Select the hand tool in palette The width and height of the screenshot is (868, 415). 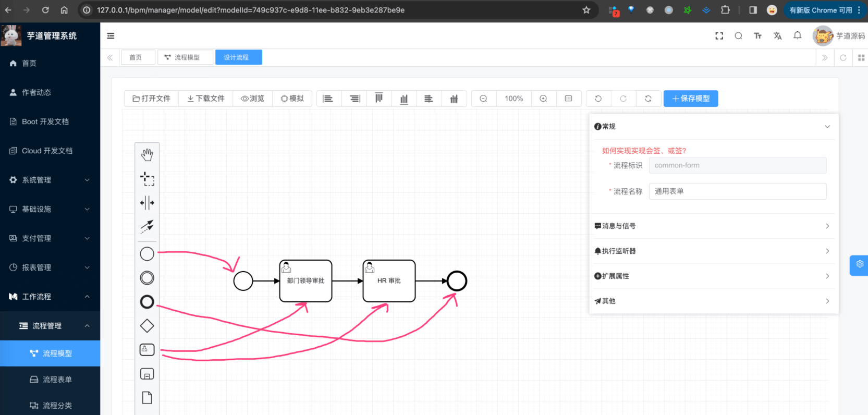(x=147, y=154)
